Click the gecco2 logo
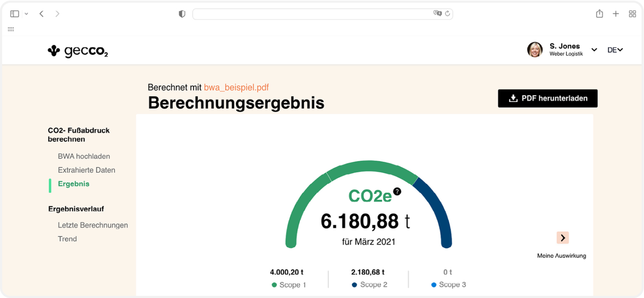The image size is (644, 298). point(78,51)
